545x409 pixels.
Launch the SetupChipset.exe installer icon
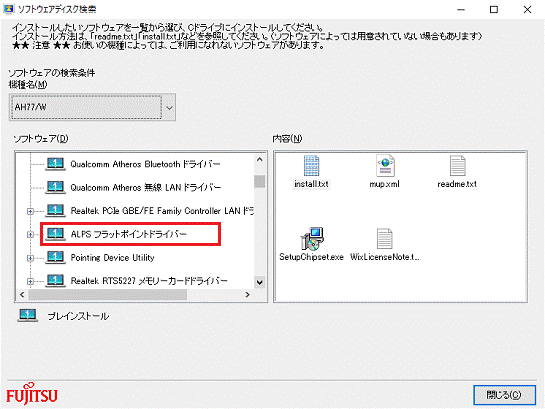coord(312,239)
